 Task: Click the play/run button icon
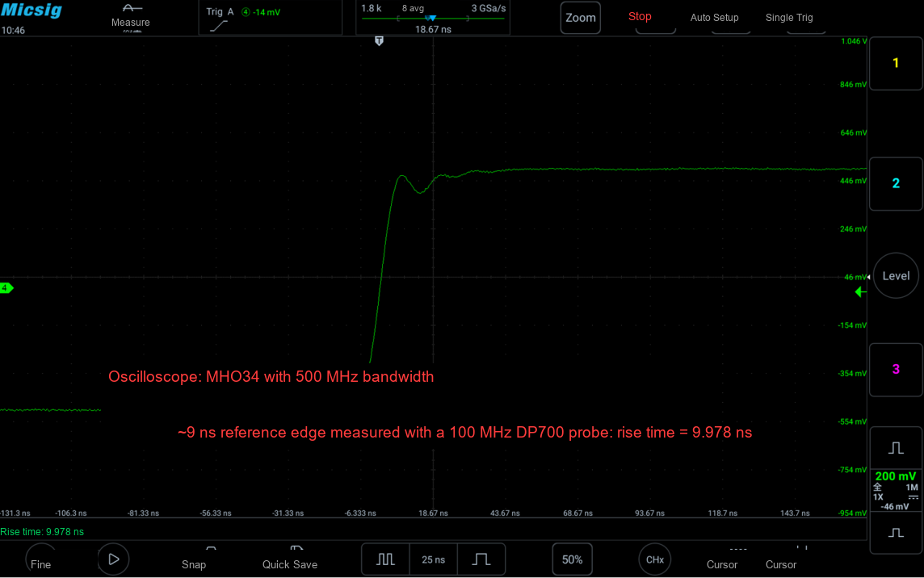[x=113, y=559]
